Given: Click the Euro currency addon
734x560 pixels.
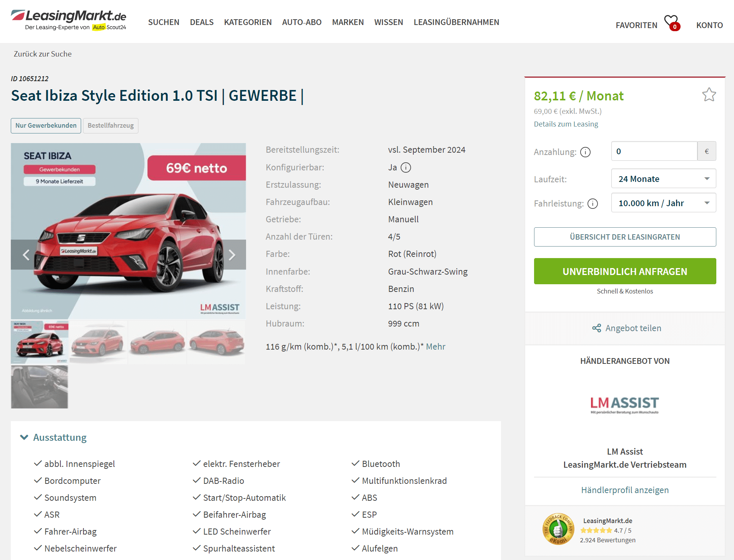Looking at the screenshot, I should [x=707, y=151].
